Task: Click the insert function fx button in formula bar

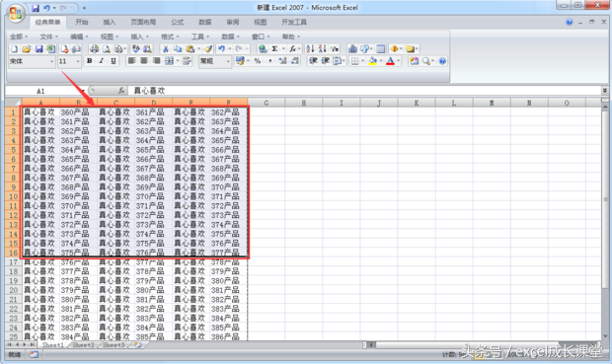Action: (121, 91)
